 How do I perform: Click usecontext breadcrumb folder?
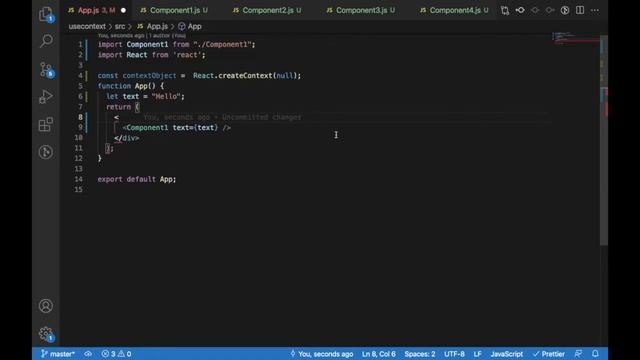click(x=87, y=27)
